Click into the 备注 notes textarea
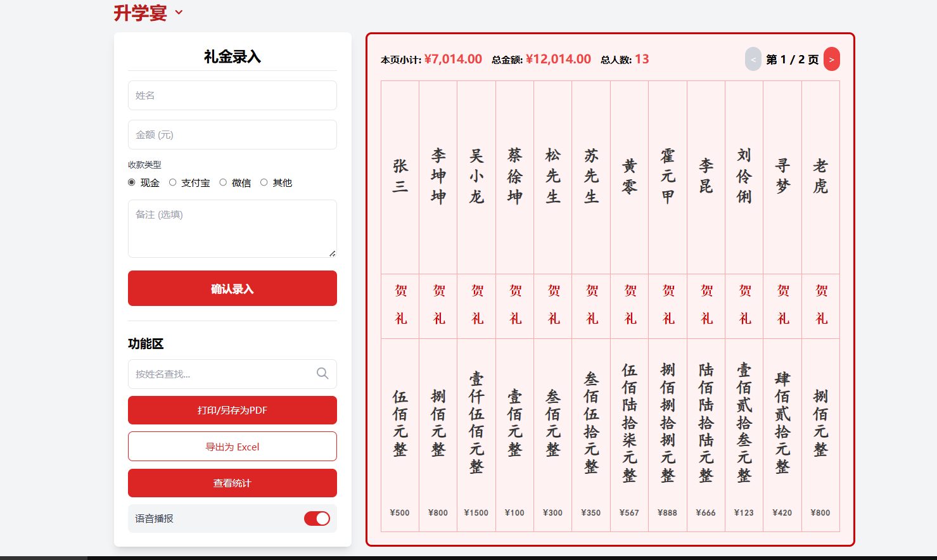The image size is (937, 560). click(232, 228)
